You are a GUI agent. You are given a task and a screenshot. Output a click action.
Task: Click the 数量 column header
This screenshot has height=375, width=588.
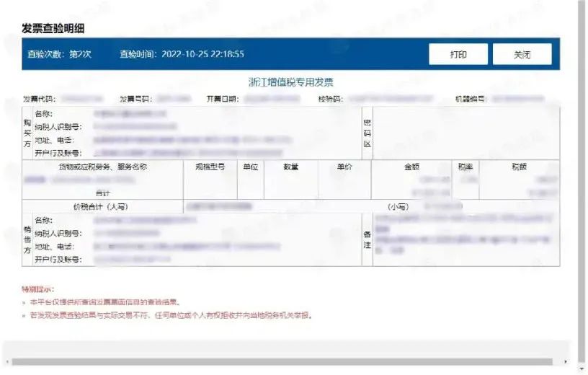tap(291, 167)
